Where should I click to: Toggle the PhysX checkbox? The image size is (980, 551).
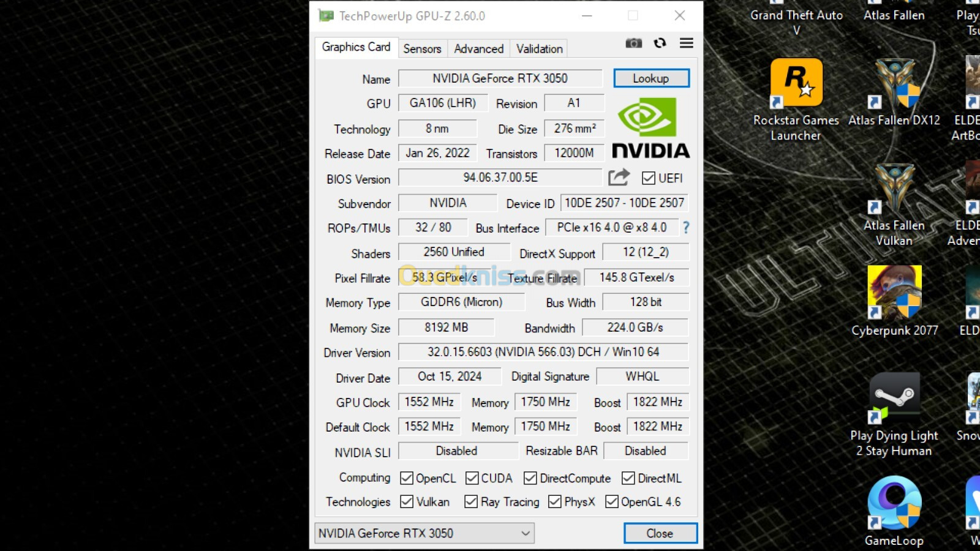(555, 502)
